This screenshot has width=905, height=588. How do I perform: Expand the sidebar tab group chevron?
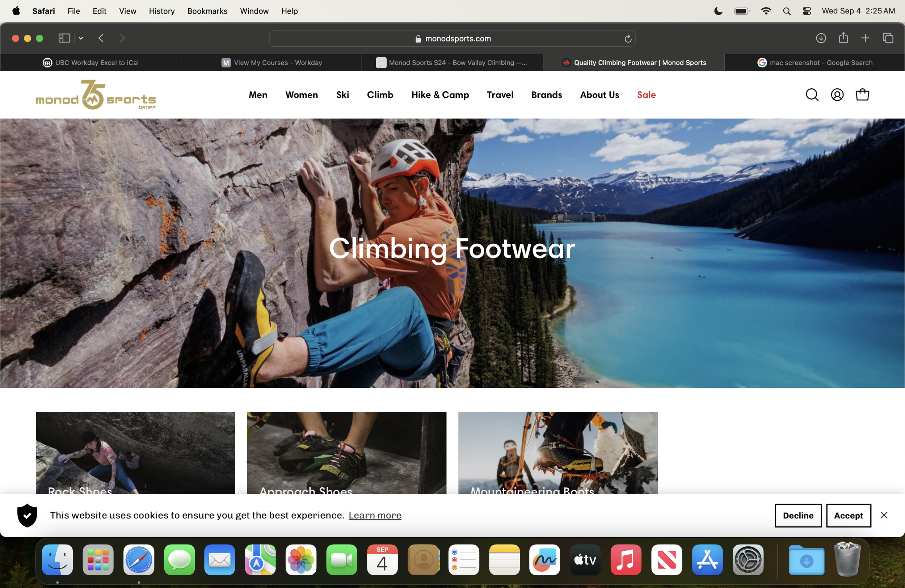(x=81, y=38)
